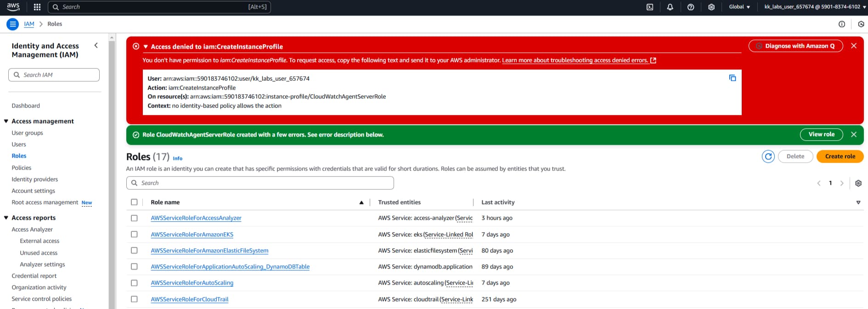Collapse the IAM side navigation panel
The height and width of the screenshot is (309, 868).
click(x=96, y=45)
